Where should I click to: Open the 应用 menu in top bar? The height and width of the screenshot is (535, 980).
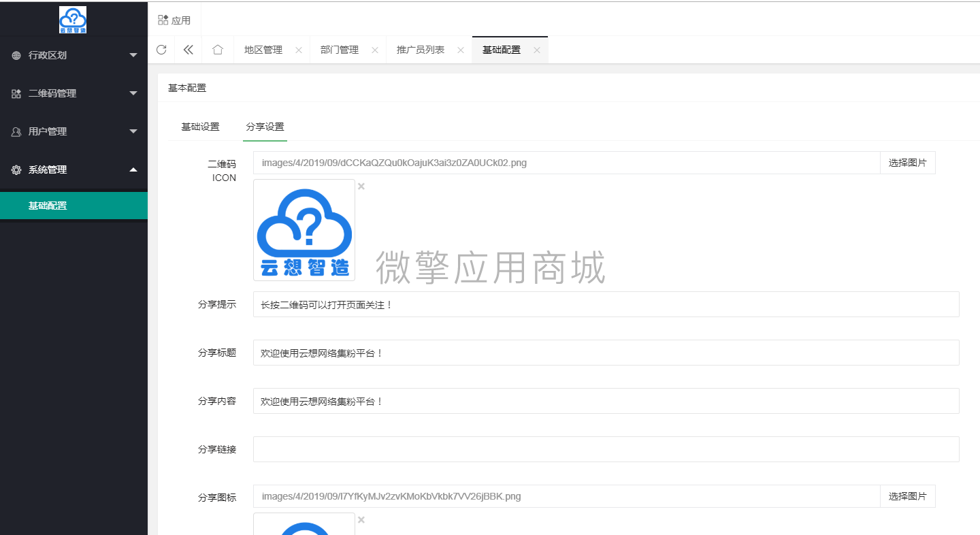click(x=174, y=20)
